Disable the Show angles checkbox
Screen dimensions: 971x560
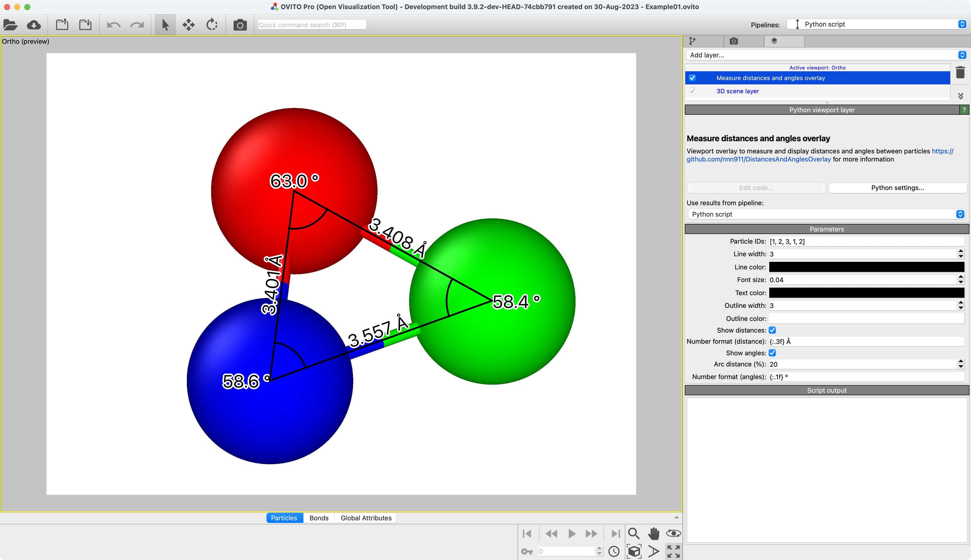pyautogui.click(x=772, y=353)
